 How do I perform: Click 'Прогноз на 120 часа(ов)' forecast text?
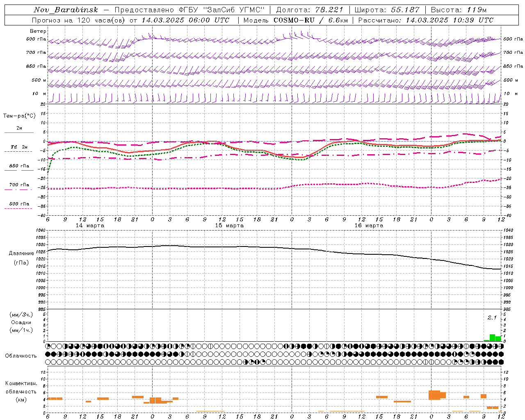pos(79,20)
